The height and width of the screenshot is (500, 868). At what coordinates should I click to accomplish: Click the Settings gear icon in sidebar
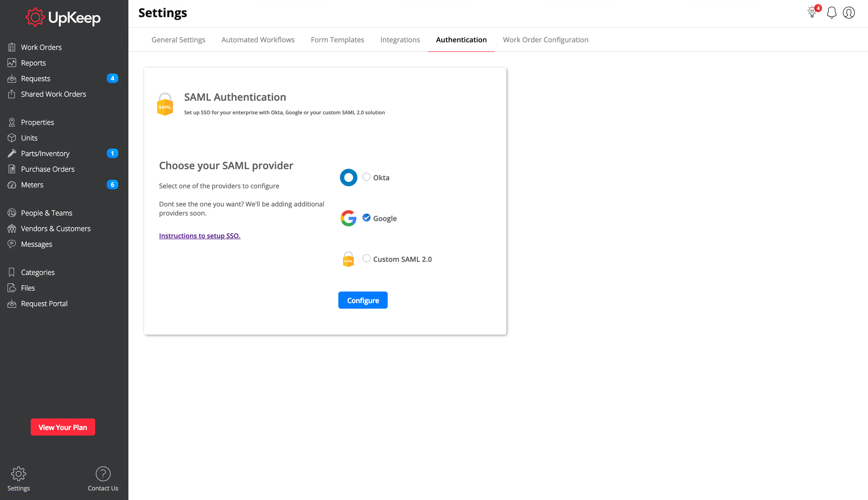(19, 474)
